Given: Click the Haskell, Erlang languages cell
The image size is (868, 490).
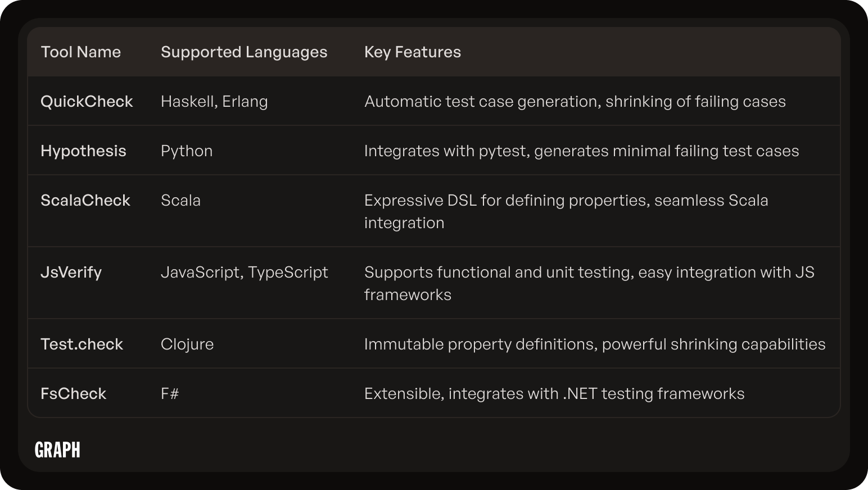Looking at the screenshot, I should [x=214, y=102].
